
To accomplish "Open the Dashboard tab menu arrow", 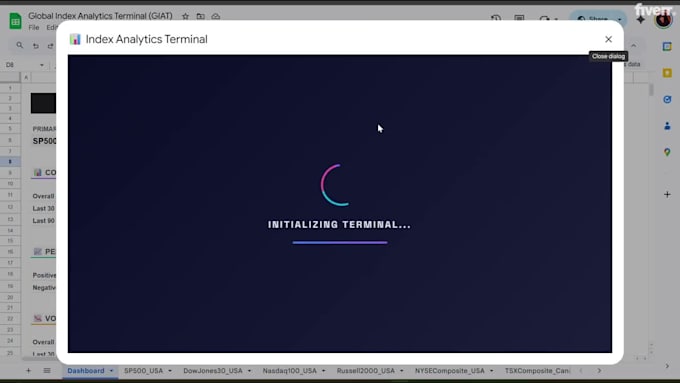I will (x=111, y=371).
